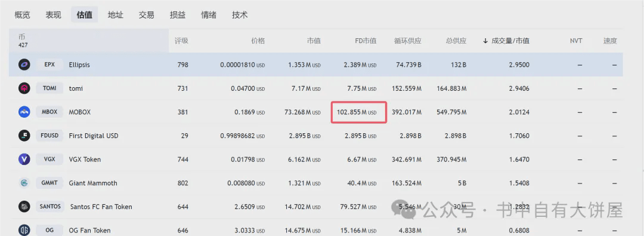This screenshot has width=644, height=236.
Task: Sort by 总供应 column header
Action: [x=456, y=41]
